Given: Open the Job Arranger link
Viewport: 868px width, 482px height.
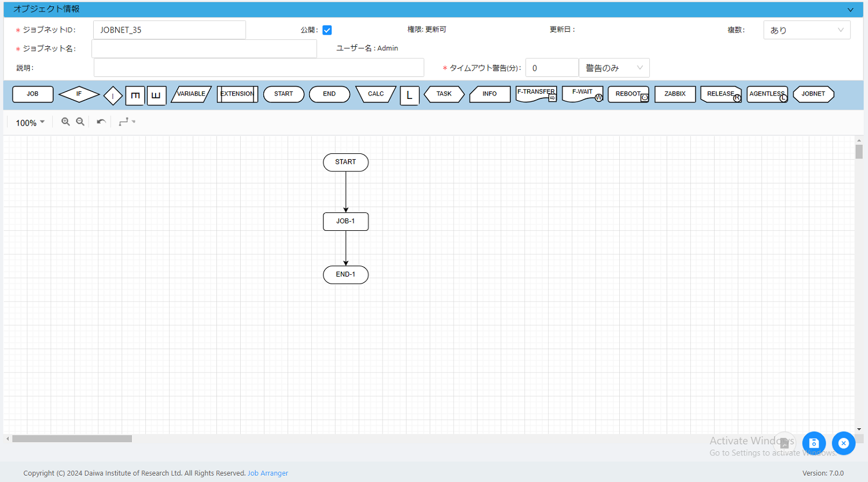Looking at the screenshot, I should (267, 473).
